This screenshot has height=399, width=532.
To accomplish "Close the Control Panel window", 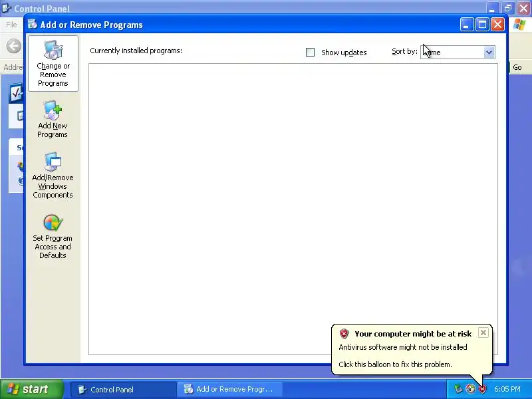I will [523, 9].
